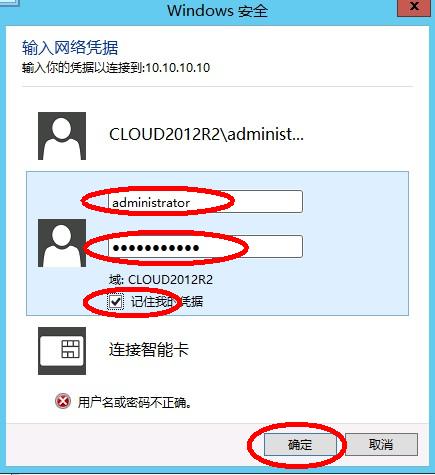Close the Windows 安全 dialog
Image resolution: width=435 pixels, height=475 pixels.
click(x=414, y=7)
